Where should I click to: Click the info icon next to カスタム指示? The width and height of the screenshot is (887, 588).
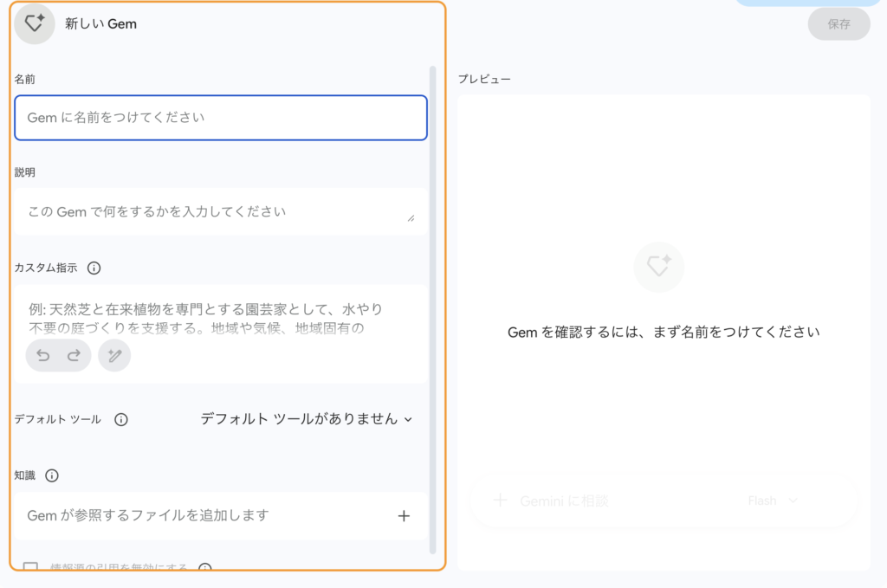coord(94,268)
